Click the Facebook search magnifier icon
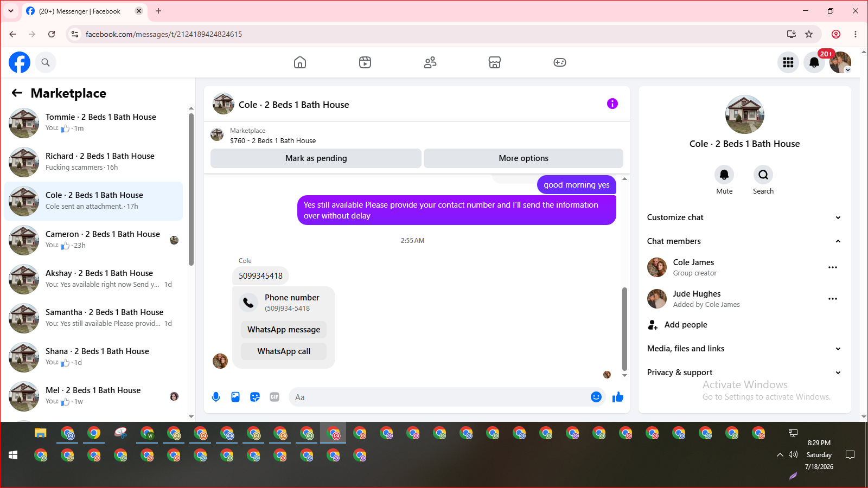Image resolution: width=868 pixels, height=488 pixels. [46, 62]
